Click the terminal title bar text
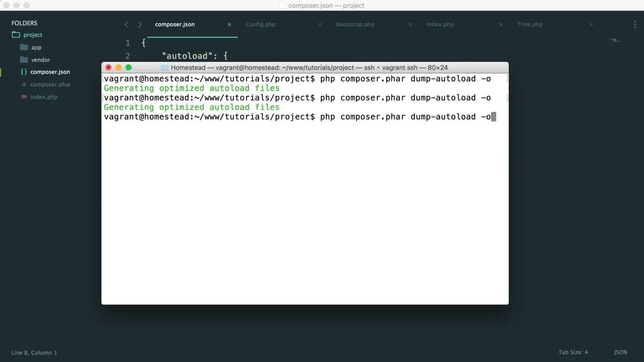 pos(309,68)
